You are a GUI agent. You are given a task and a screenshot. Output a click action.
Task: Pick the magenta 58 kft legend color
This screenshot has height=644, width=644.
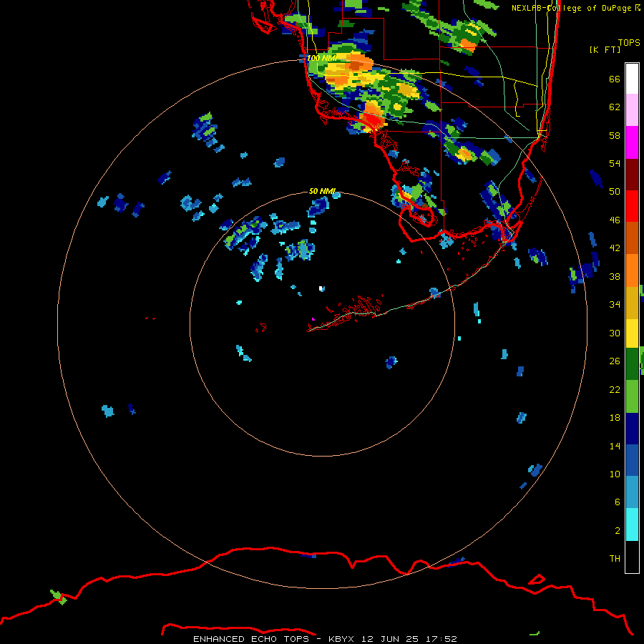tap(632, 142)
